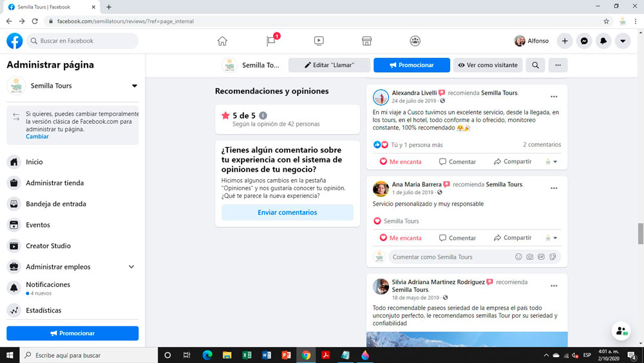Click the sidebar Promocionar button

(x=73, y=333)
